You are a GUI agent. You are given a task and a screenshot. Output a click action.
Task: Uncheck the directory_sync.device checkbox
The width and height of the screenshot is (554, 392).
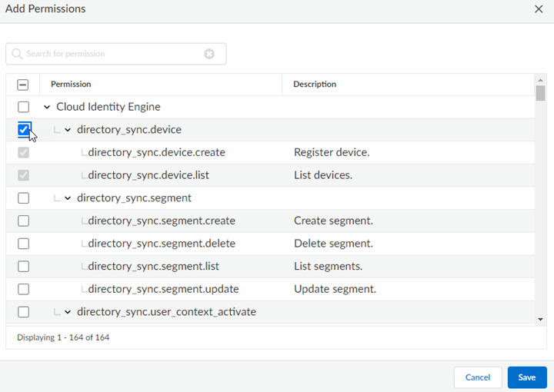click(x=23, y=130)
